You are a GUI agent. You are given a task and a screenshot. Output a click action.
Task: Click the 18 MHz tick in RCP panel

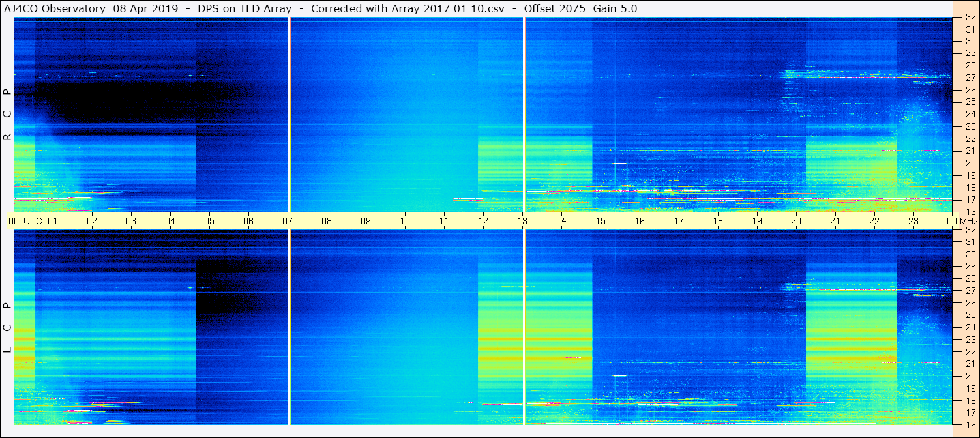pyautogui.click(x=970, y=187)
